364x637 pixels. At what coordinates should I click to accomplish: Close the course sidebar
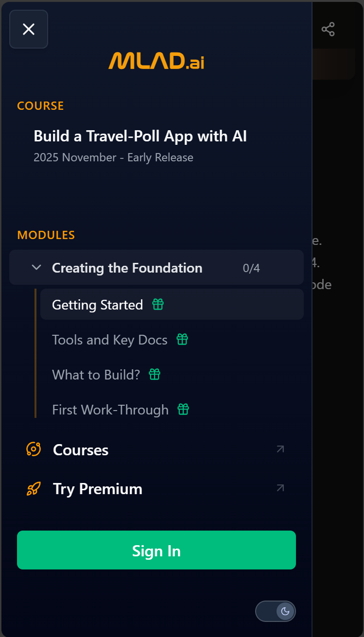(28, 29)
